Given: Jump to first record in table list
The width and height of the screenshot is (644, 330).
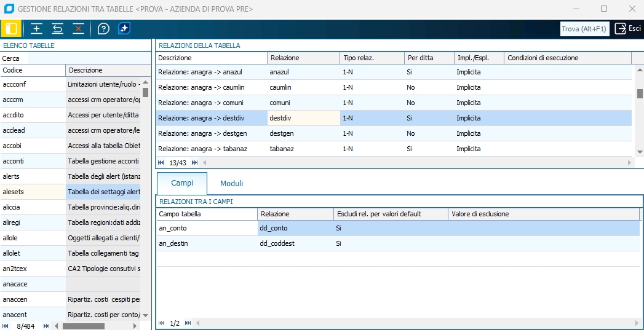Looking at the screenshot, I should tap(6, 326).
